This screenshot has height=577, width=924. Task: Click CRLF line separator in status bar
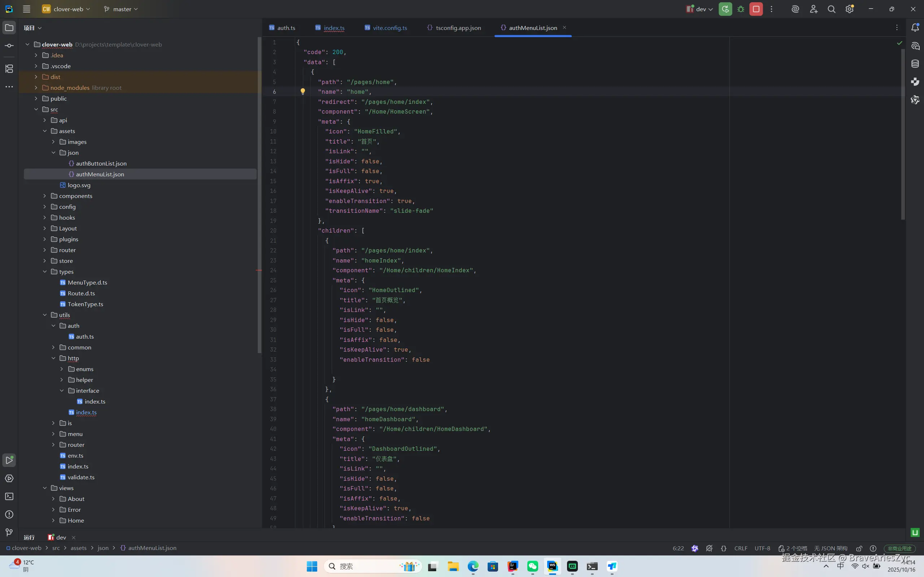[740, 549]
